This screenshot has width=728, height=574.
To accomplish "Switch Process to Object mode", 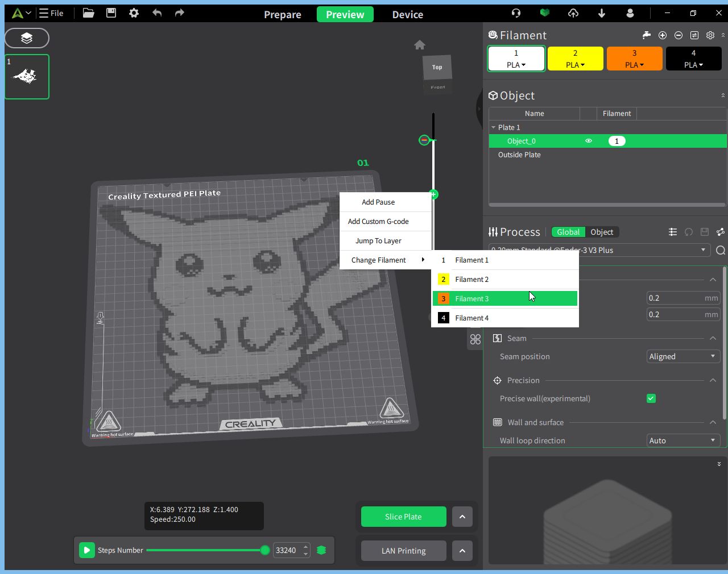I will tap(602, 232).
